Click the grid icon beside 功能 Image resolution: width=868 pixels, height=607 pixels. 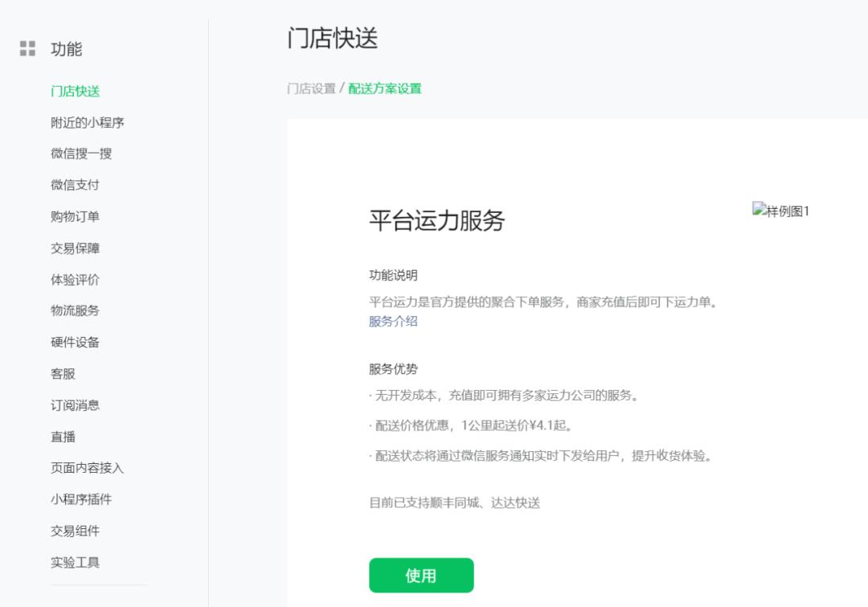pyautogui.click(x=27, y=48)
